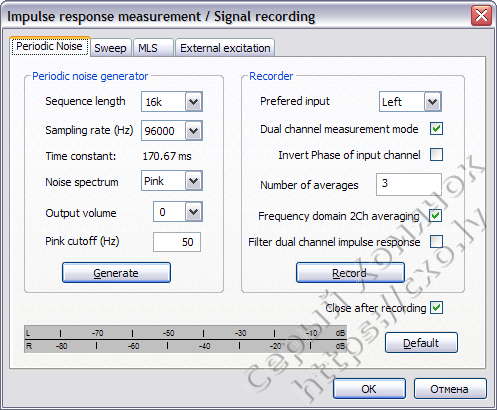Open the MLS tab
Image resolution: width=497 pixels, height=410 pixels.
point(153,48)
